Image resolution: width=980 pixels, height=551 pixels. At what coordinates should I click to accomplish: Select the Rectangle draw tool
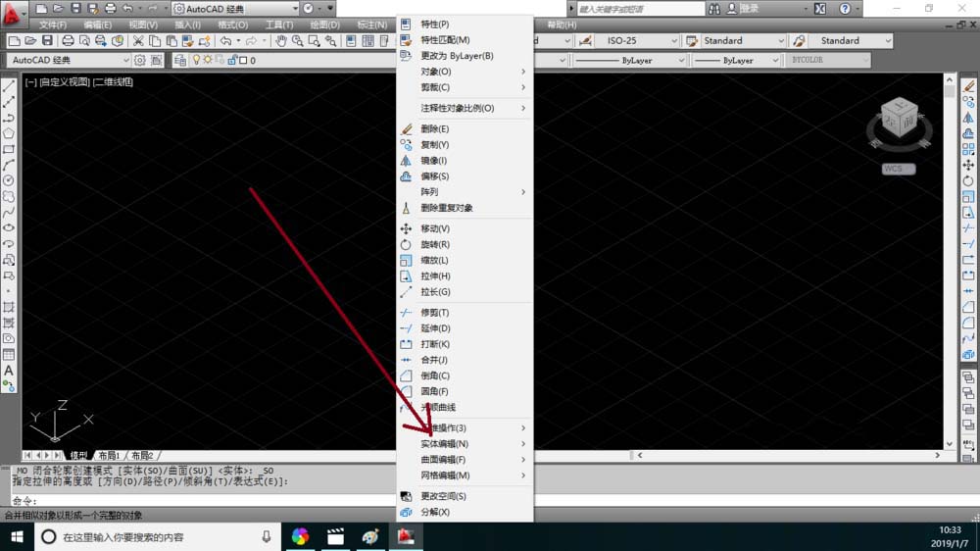[9, 149]
